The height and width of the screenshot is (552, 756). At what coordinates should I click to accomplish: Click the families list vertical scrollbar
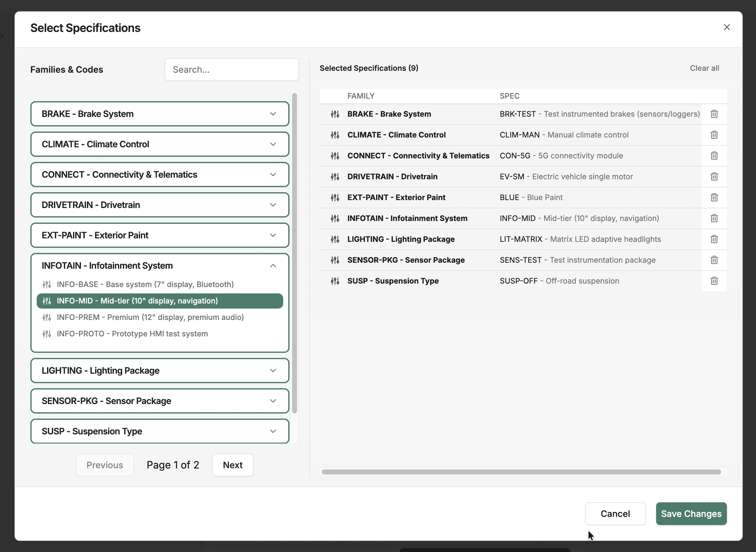tap(294, 253)
